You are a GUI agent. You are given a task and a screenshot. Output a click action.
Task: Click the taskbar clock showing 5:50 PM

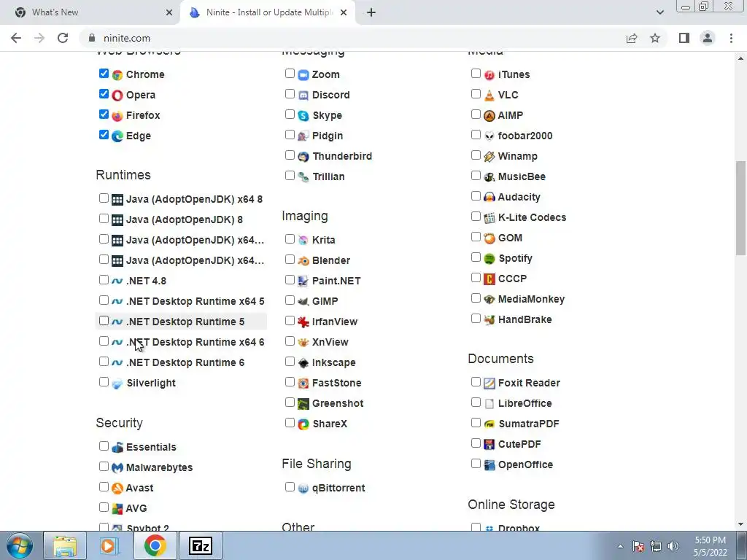(711, 546)
